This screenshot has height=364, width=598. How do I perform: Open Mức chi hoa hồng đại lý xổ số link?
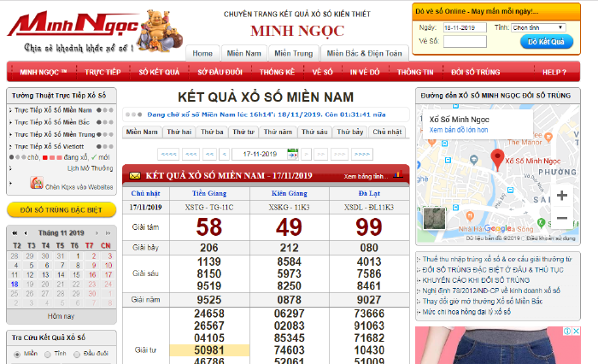(x=466, y=312)
